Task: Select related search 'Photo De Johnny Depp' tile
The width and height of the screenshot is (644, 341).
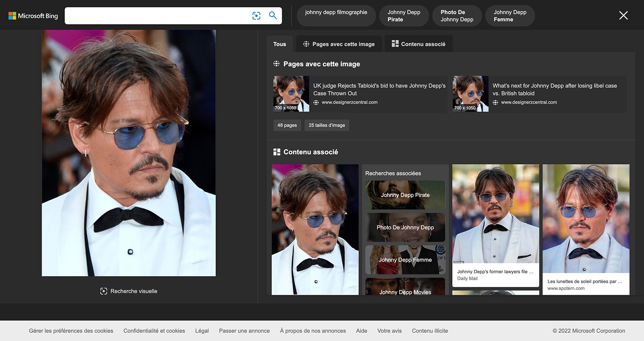Action: pos(405,227)
